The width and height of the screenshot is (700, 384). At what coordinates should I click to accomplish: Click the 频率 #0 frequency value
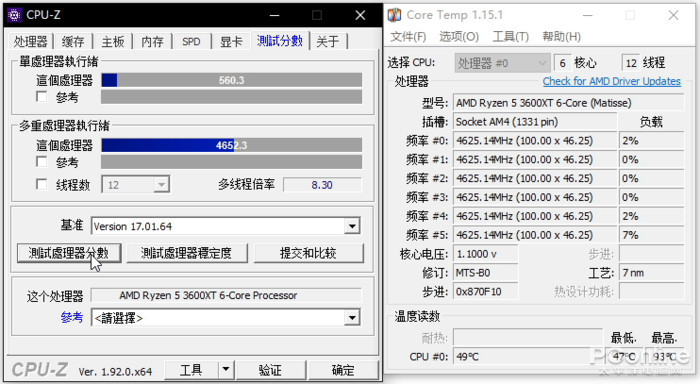[x=535, y=141]
